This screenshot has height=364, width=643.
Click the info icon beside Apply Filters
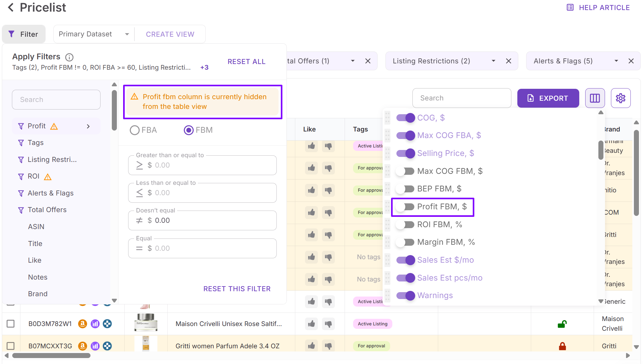[69, 57]
